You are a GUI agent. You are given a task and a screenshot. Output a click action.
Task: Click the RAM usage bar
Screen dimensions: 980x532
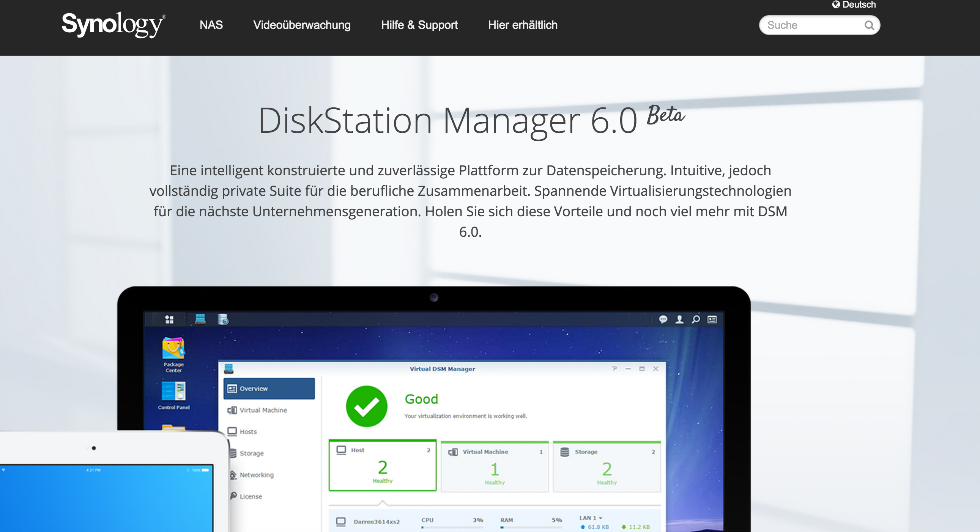(x=531, y=527)
